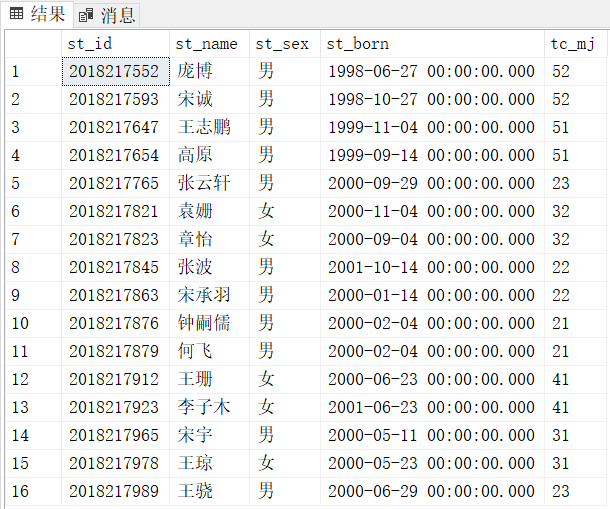The image size is (610, 509).
Task: Select the name cell 章怡
Action: tap(209, 240)
